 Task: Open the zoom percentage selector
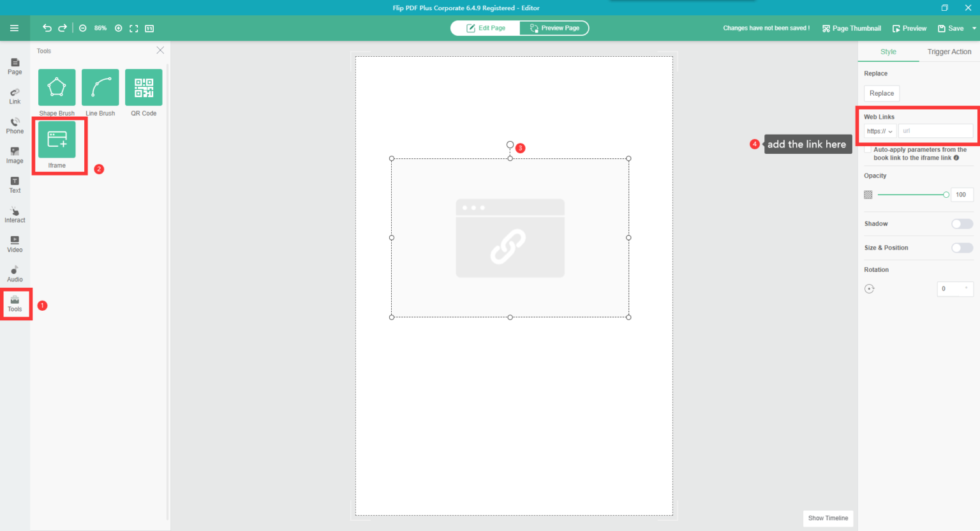coord(100,28)
